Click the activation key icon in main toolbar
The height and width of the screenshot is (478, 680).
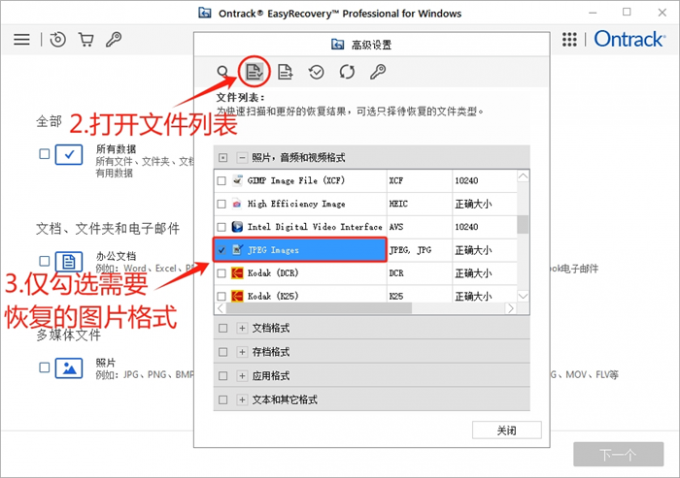tap(114, 39)
